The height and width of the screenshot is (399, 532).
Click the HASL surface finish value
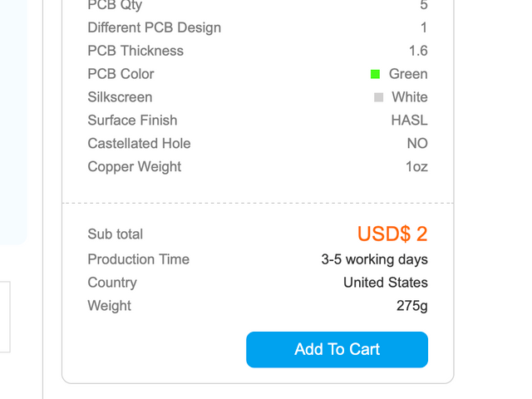pyautogui.click(x=409, y=121)
